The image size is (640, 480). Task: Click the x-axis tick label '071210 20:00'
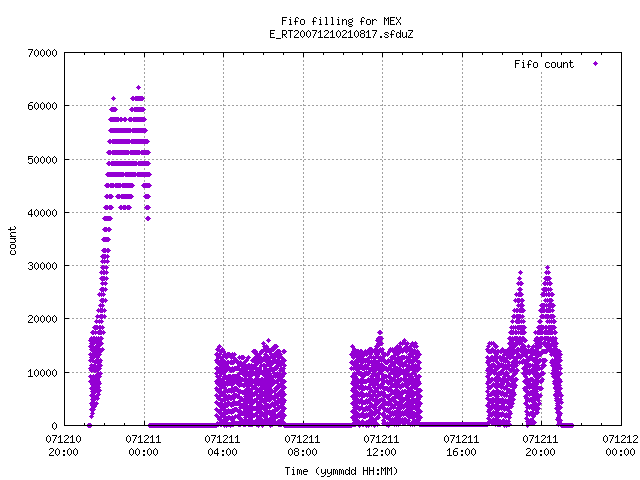63,446
